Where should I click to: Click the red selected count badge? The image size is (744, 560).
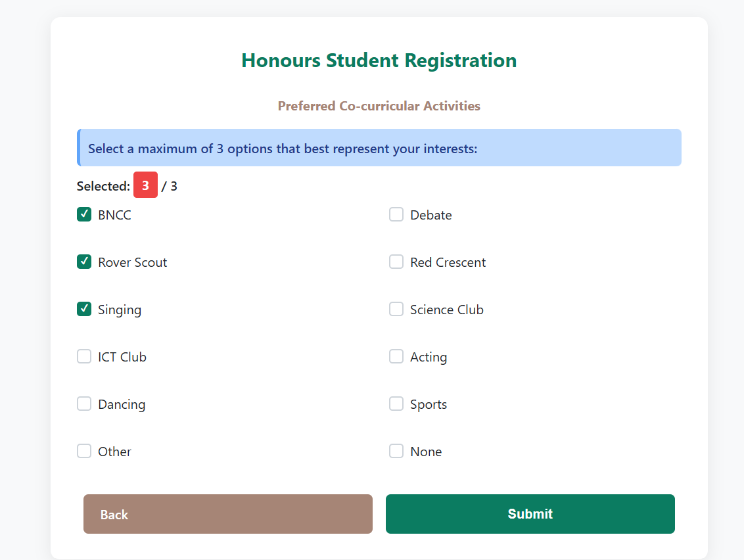click(x=145, y=185)
